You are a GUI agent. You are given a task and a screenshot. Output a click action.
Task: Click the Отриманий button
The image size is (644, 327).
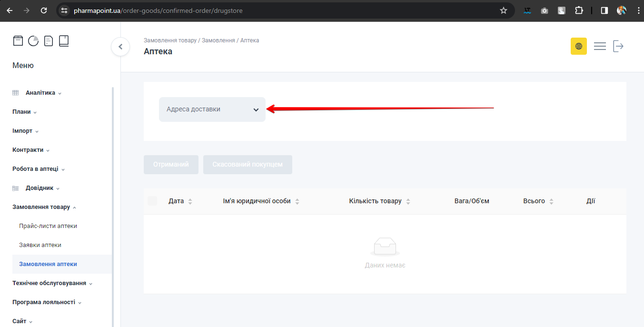[171, 165]
